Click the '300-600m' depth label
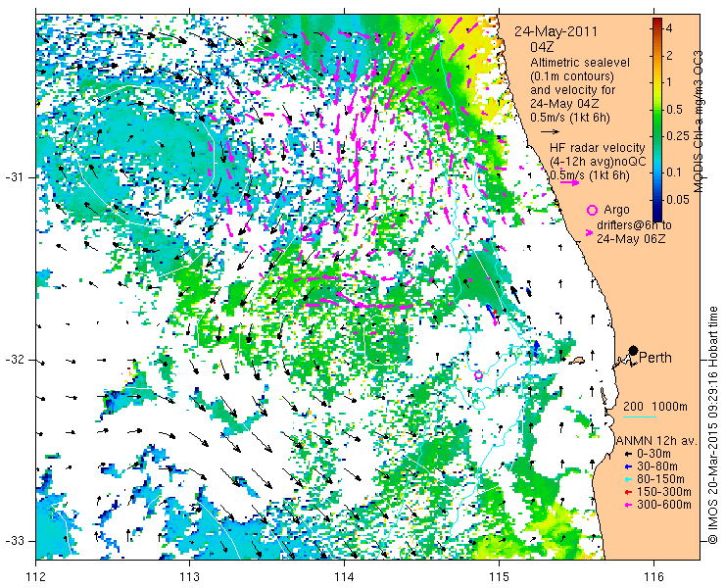725x588 pixels. 664,505
